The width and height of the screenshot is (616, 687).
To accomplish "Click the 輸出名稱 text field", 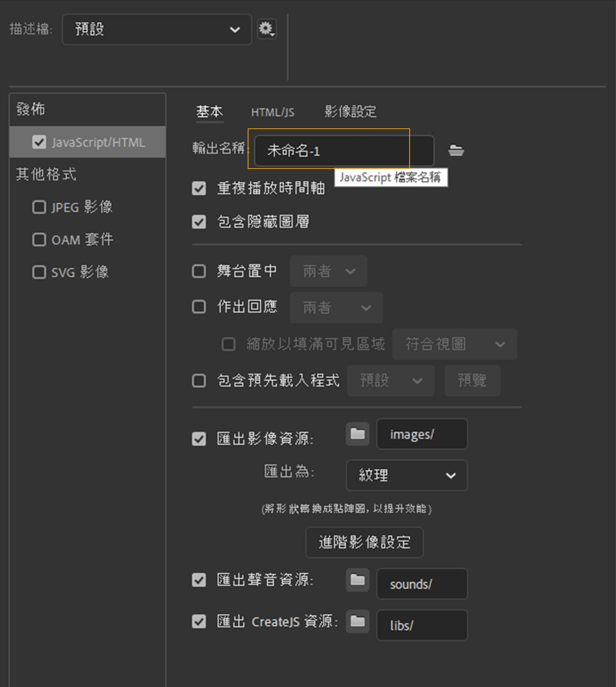I will (x=344, y=151).
